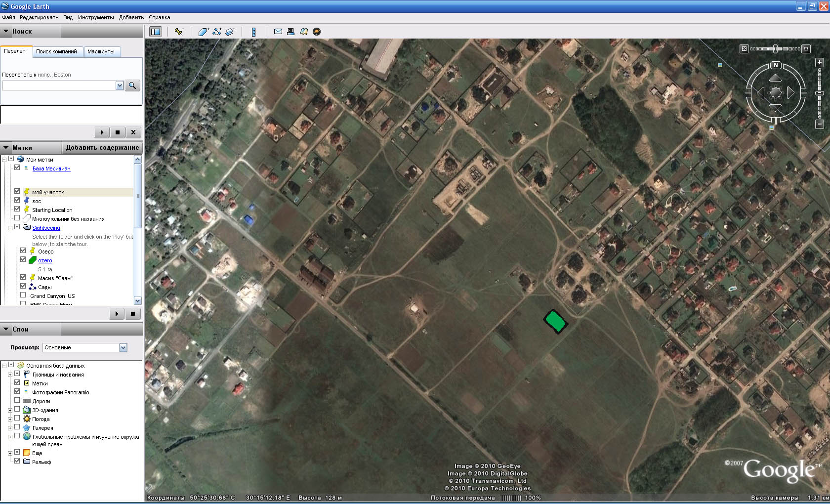
Task: Open the Инструменты menu
Action: (x=96, y=17)
